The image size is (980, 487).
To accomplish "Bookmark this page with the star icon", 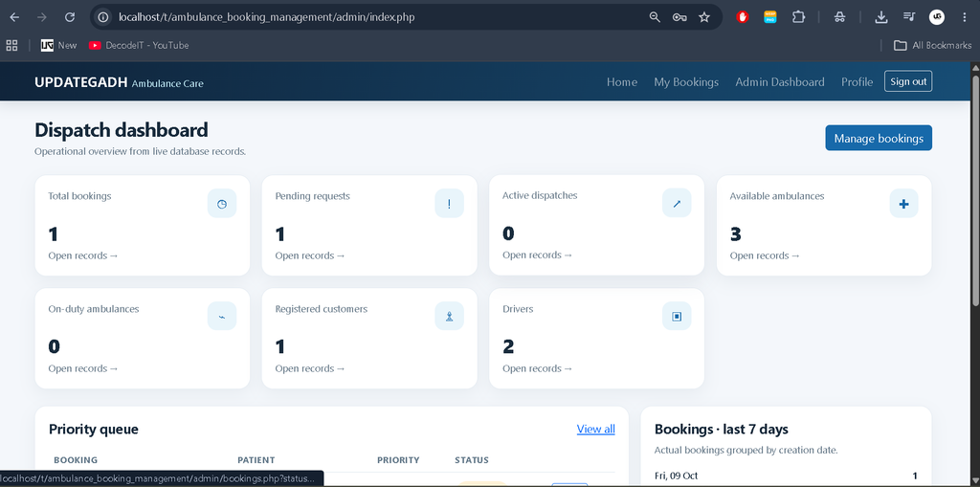I will [x=704, y=17].
